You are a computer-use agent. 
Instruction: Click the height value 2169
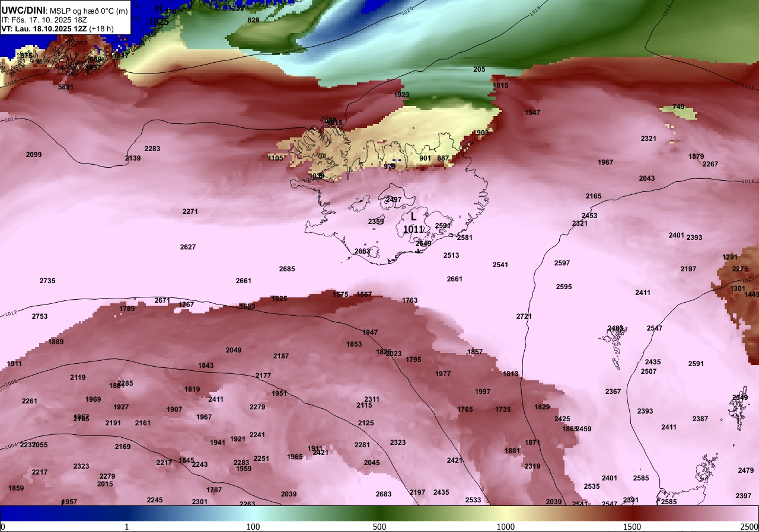click(x=123, y=447)
